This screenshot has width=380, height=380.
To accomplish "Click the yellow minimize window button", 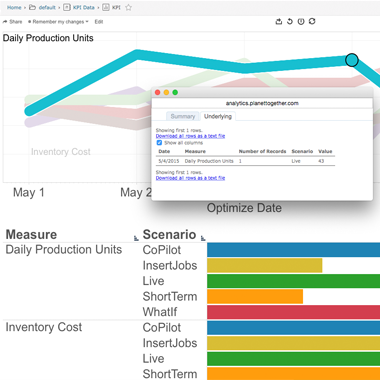I will [166, 92].
